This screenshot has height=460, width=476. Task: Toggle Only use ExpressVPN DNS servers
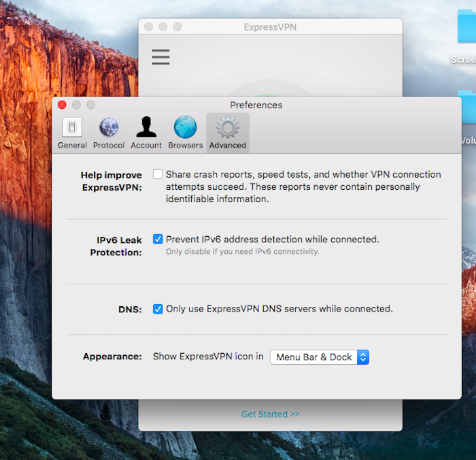click(158, 309)
